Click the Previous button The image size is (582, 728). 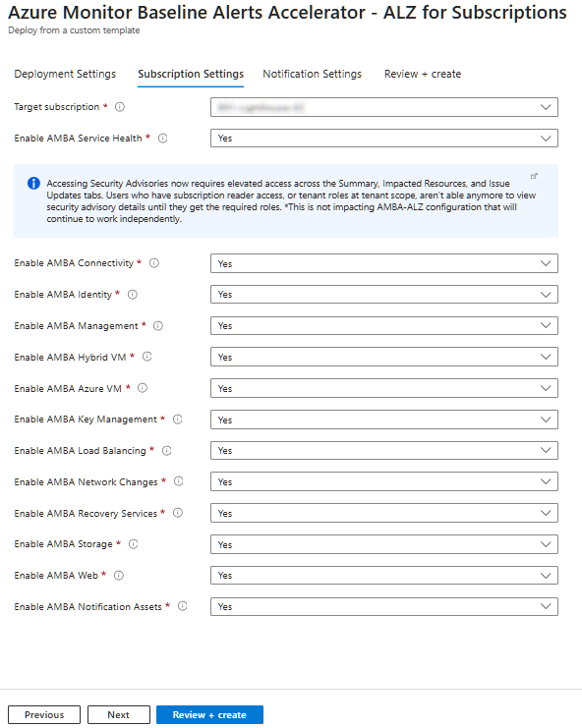[44, 714]
